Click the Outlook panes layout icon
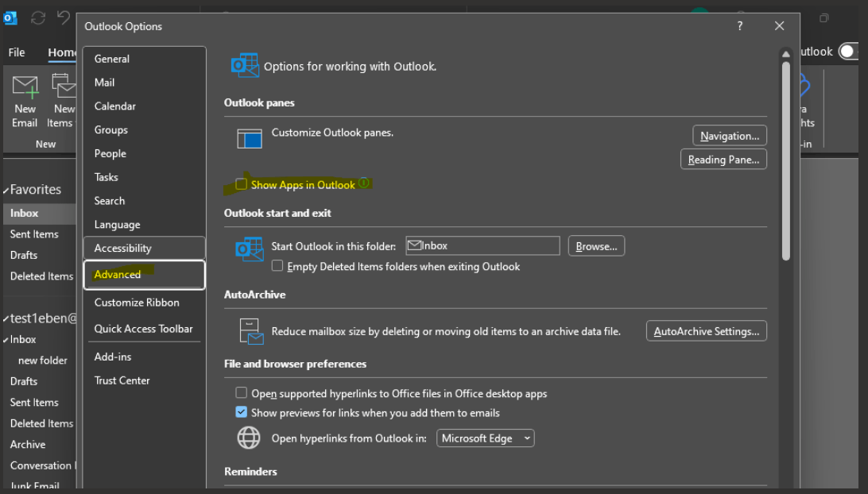Image resolution: width=868 pixels, height=494 pixels. pos(250,138)
